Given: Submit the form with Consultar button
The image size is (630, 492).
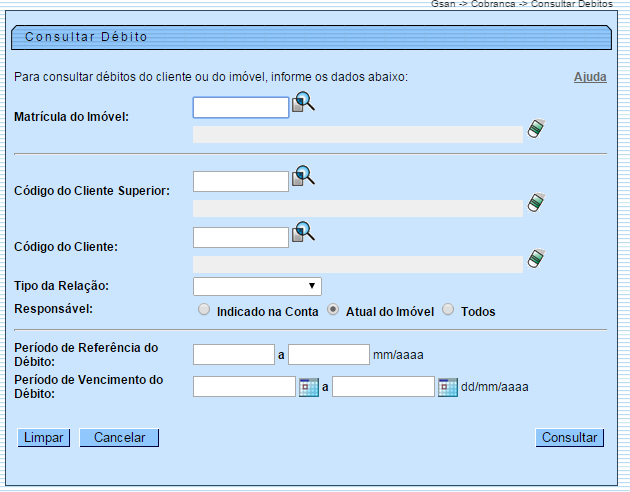Looking at the screenshot, I should click(x=570, y=438).
